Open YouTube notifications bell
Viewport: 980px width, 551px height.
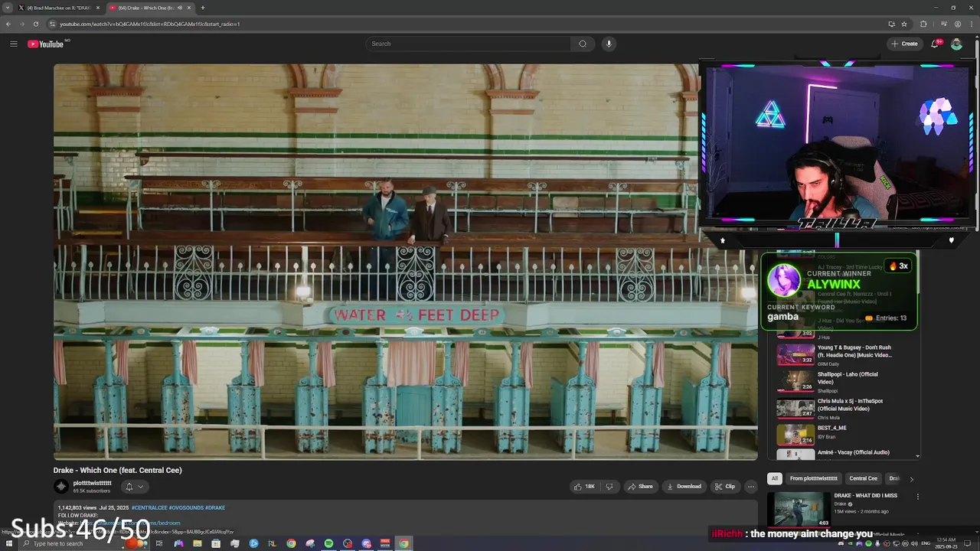click(x=934, y=44)
